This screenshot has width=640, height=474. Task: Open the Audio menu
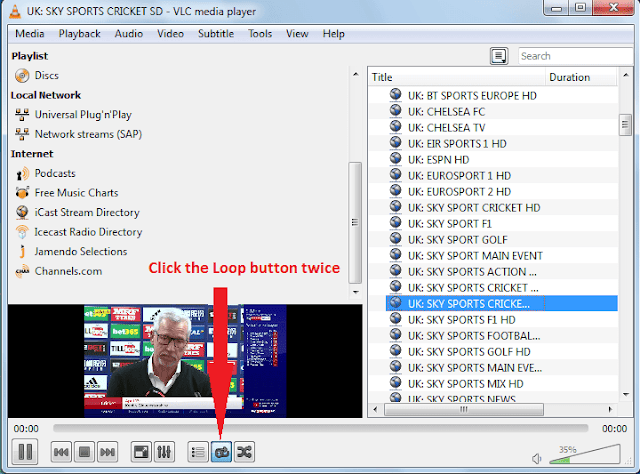tap(129, 33)
